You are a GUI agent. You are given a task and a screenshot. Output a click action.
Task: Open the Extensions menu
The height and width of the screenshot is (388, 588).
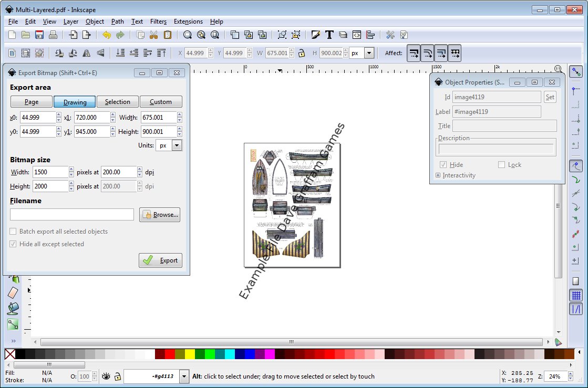tap(188, 22)
